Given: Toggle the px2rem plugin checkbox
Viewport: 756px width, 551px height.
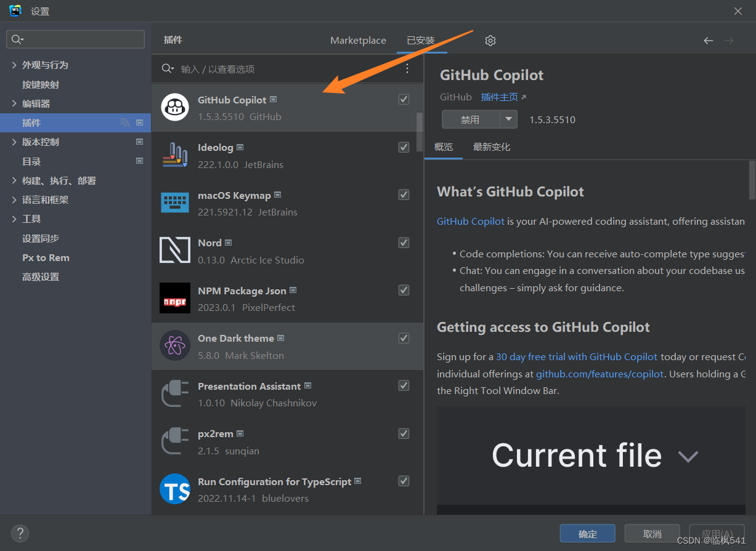Looking at the screenshot, I should point(404,433).
